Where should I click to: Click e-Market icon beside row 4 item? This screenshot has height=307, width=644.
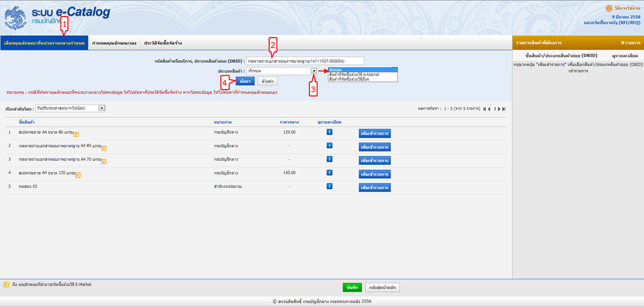point(78,174)
